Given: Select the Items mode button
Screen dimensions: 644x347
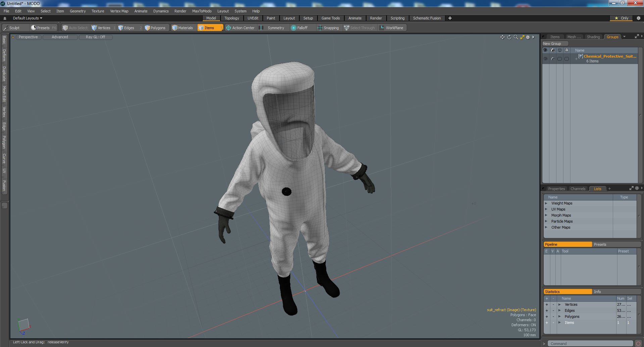Looking at the screenshot, I should (210, 28).
